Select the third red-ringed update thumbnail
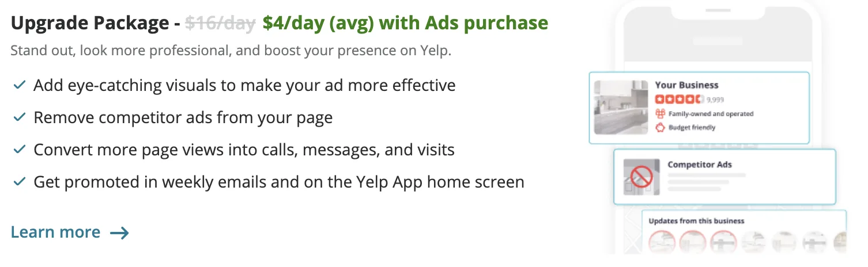Viewport: 868px width, 267px height. pos(723,242)
